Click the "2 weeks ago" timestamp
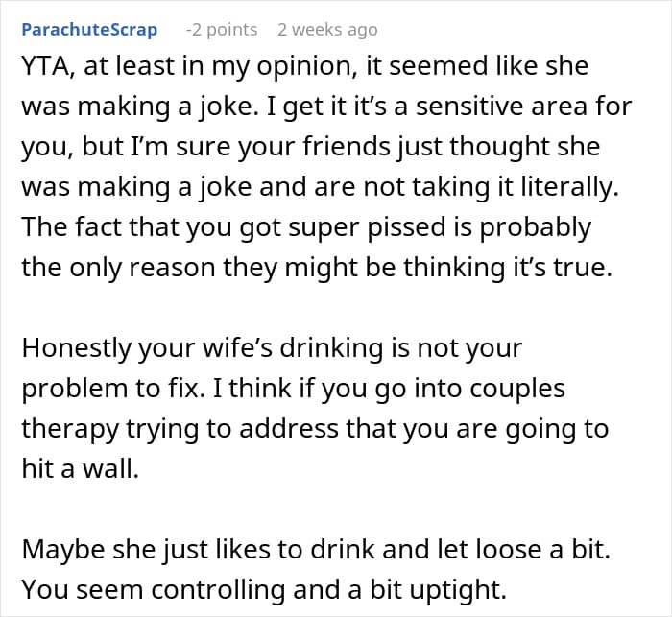The image size is (672, 617). [326, 30]
